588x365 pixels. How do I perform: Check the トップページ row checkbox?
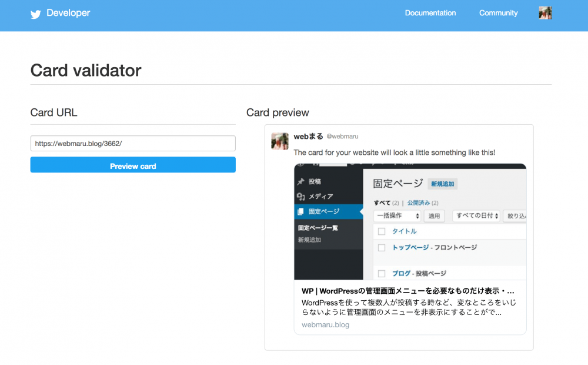382,248
